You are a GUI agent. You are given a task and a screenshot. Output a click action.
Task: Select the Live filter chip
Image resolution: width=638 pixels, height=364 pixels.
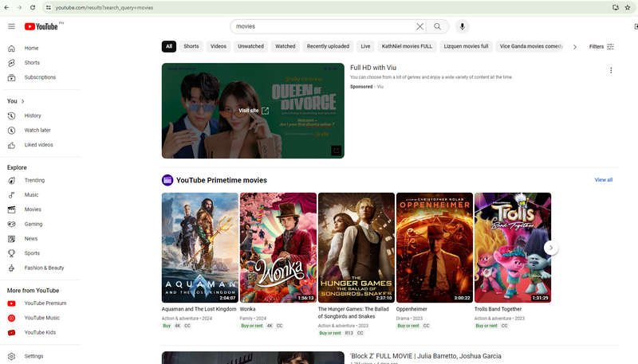(x=365, y=46)
